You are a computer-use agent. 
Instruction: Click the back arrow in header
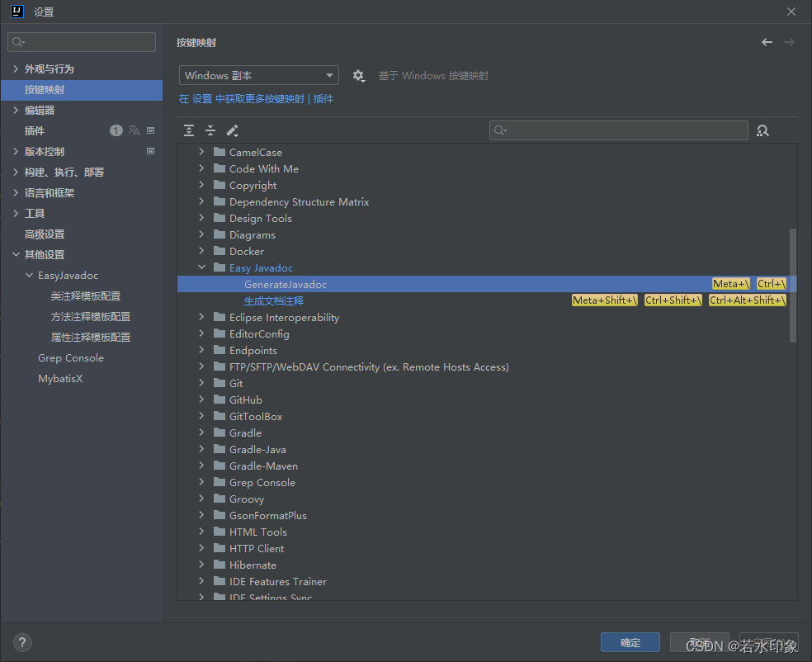tap(767, 42)
